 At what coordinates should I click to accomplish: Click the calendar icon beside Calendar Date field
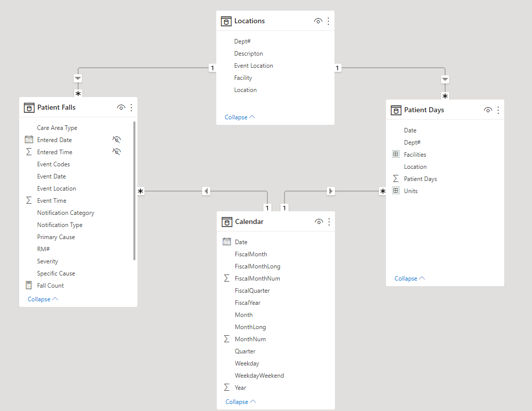tap(227, 242)
